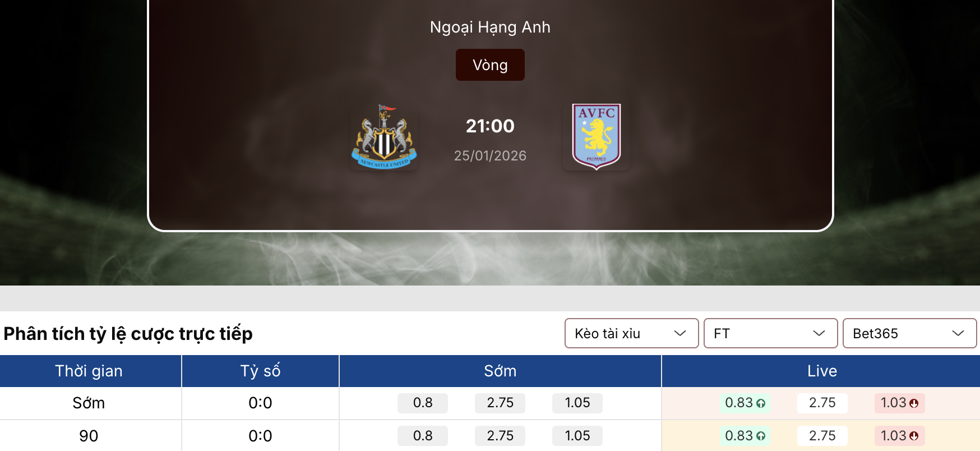Click the Ngoại Hạng Anh league title

[490, 27]
